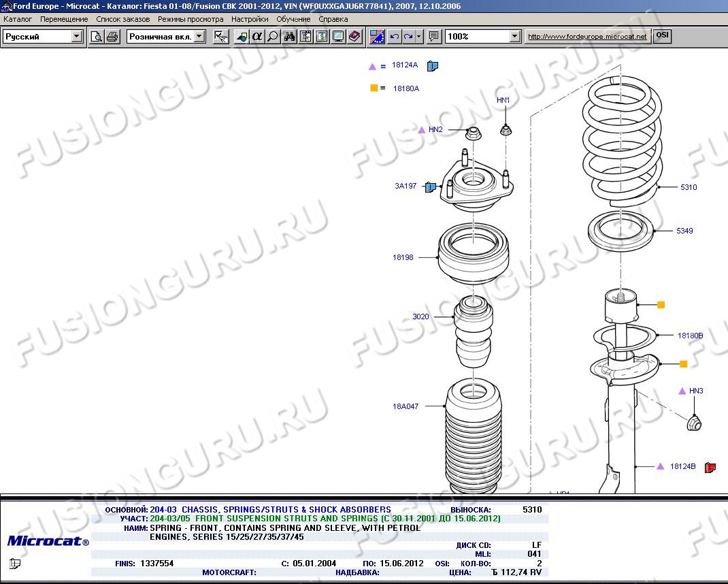Viewport: 728px width, 584px height.
Task: Select callout 18124B strut label
Action: [682, 466]
